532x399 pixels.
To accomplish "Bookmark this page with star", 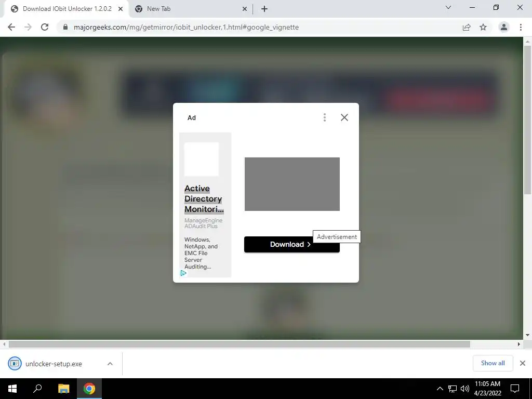I will click(x=483, y=27).
